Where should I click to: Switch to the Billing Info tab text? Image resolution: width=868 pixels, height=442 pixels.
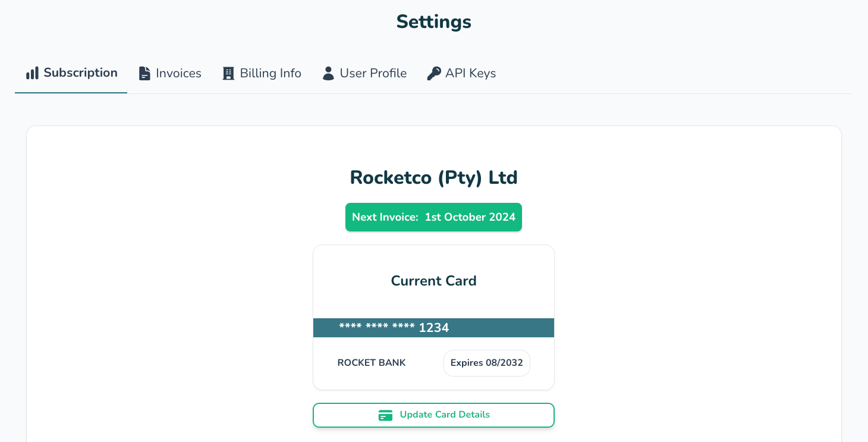[271, 73]
